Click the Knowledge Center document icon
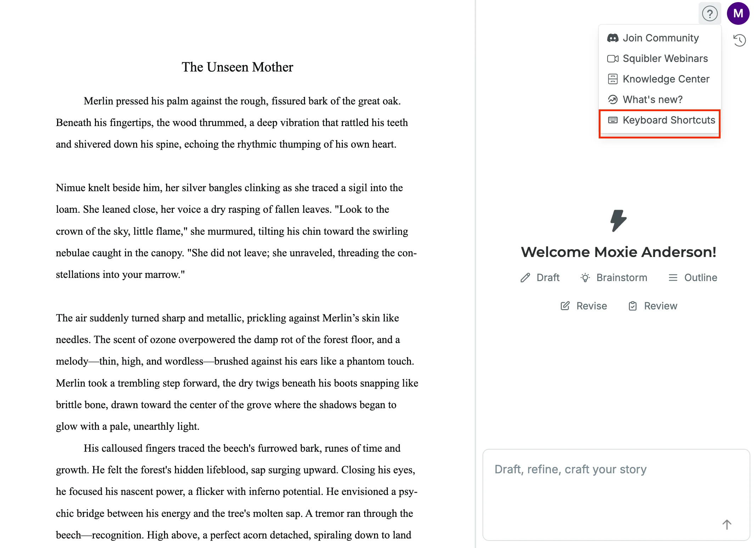The height and width of the screenshot is (548, 756). coord(613,79)
